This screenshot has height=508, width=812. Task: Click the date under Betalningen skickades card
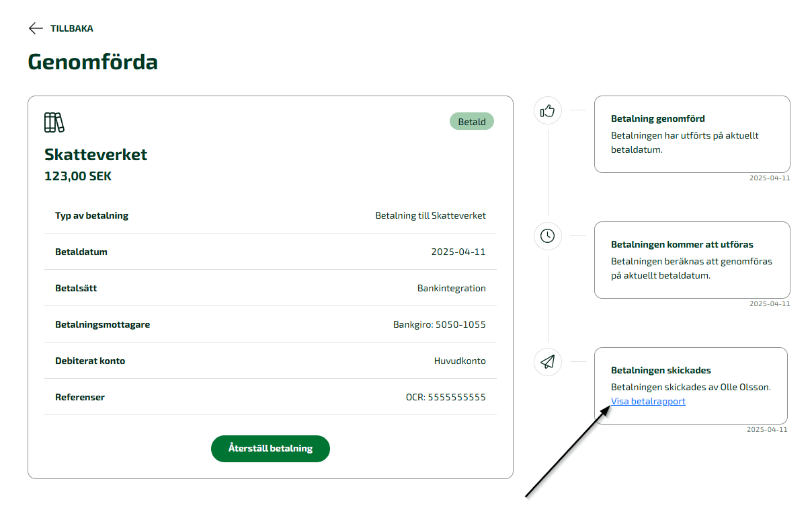(767, 429)
